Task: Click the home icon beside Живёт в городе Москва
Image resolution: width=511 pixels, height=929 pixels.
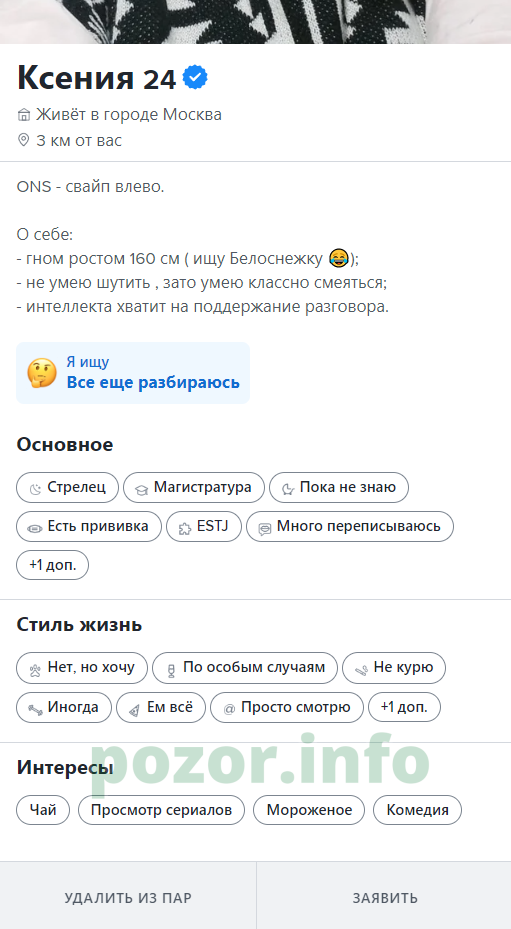Action: (24, 115)
